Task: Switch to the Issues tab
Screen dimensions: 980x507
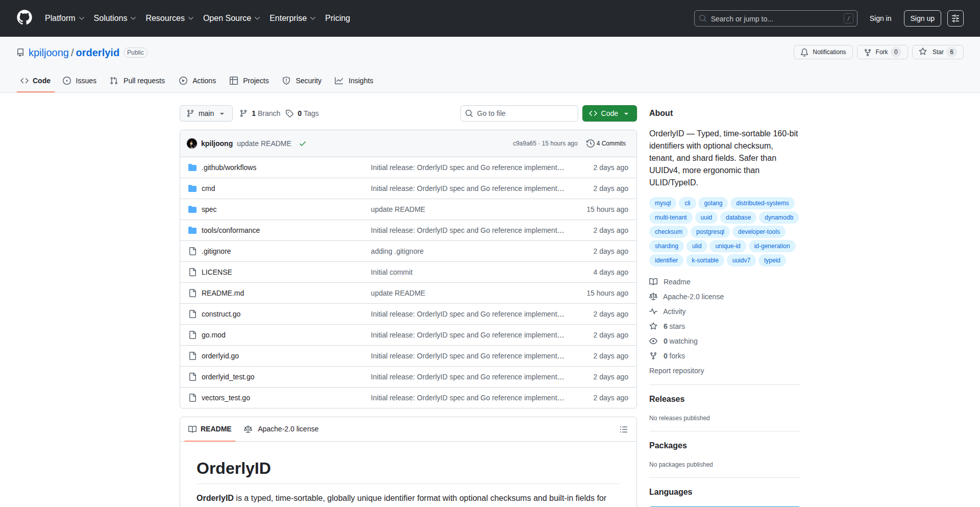Action: 80,81
